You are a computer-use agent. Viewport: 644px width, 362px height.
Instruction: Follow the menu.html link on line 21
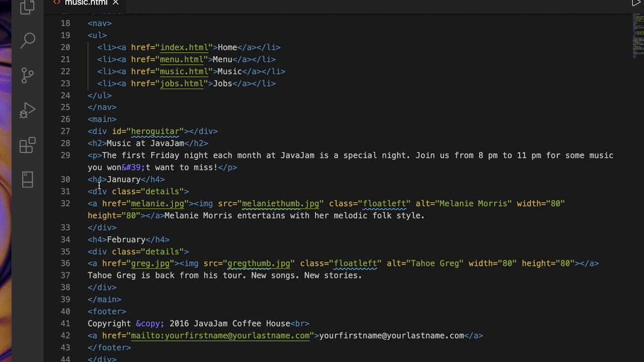pos(182,59)
